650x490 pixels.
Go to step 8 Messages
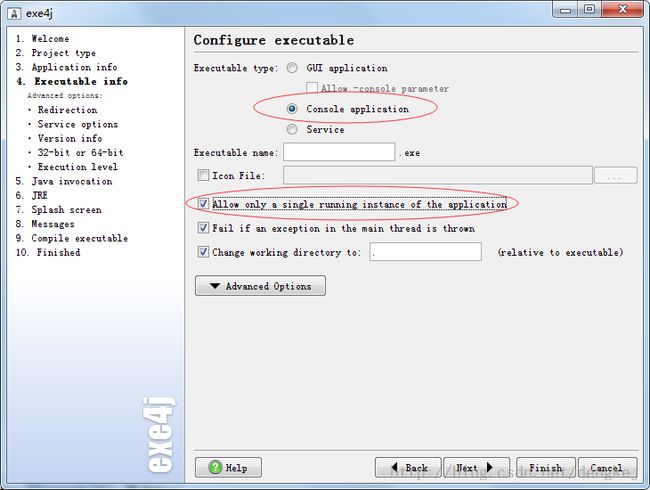[x=46, y=224]
